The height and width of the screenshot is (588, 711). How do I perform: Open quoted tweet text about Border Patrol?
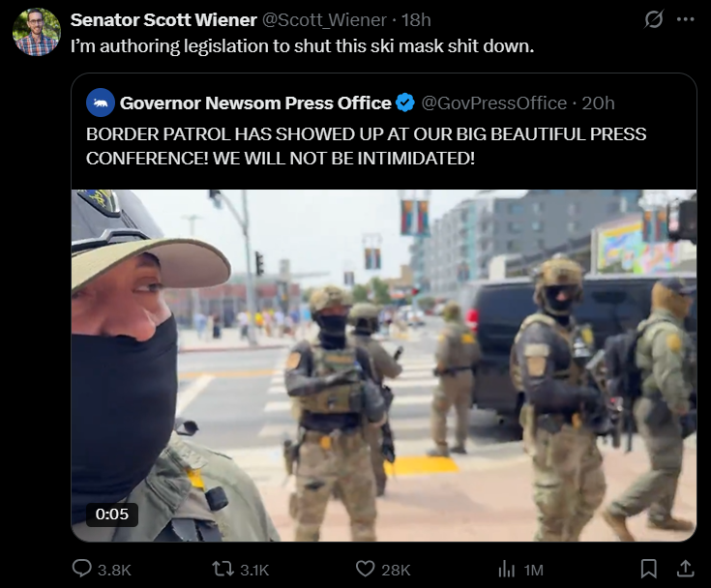(x=366, y=146)
